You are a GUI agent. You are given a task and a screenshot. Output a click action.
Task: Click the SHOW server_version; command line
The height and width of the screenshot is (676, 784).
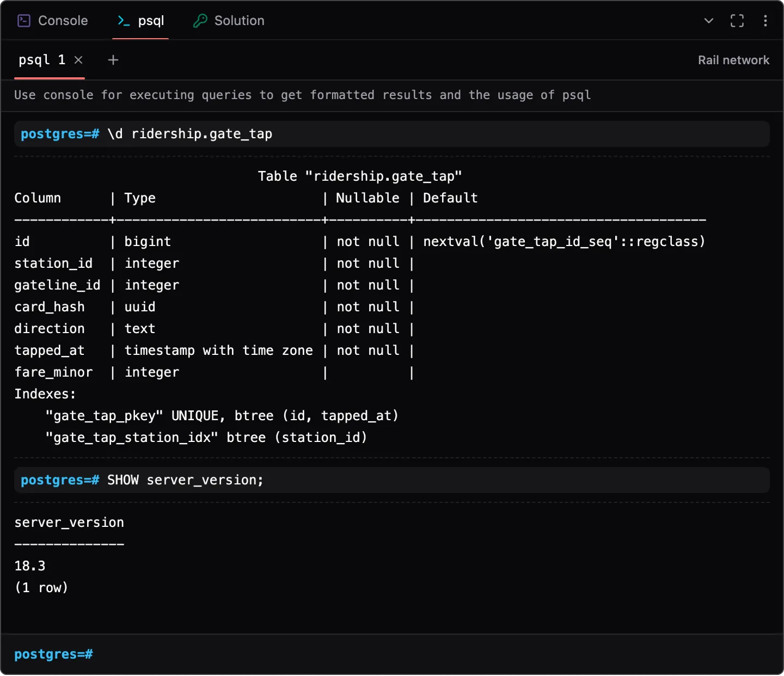(392, 480)
